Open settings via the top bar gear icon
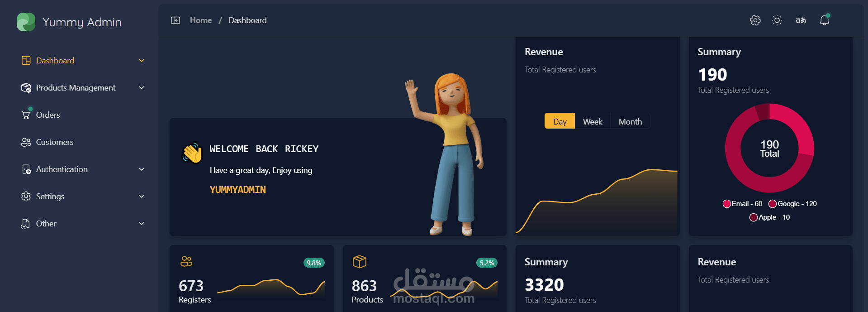868x312 pixels. (755, 20)
